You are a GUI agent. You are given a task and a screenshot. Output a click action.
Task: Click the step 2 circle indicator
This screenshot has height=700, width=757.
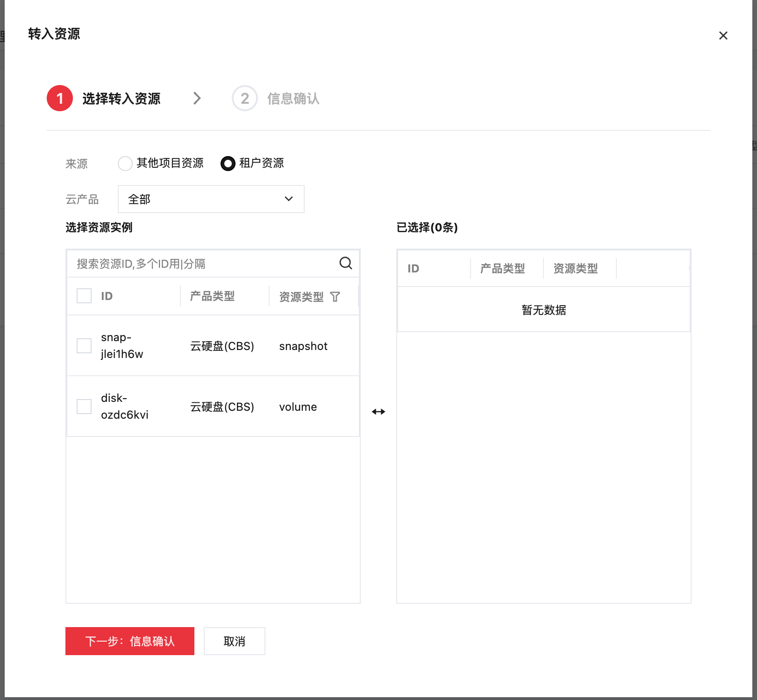[x=244, y=98]
